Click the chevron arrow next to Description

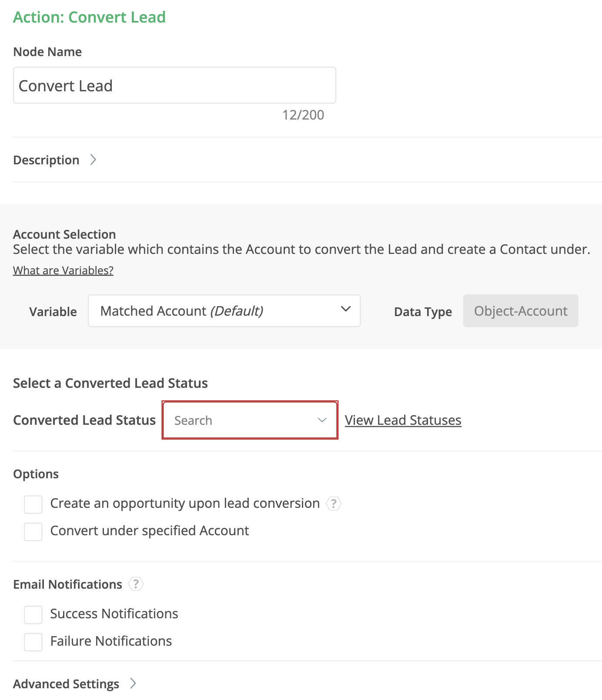coord(93,160)
